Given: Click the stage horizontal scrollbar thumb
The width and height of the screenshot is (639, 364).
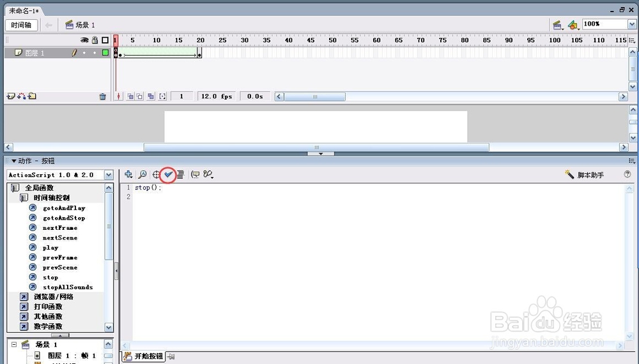Looking at the screenshot, I should click(x=316, y=147).
